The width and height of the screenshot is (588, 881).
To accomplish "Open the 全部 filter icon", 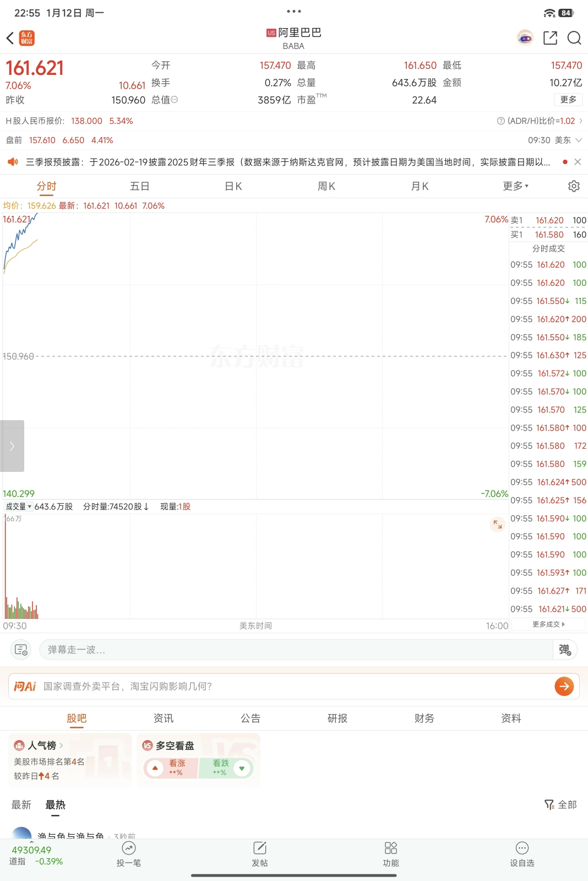I will (549, 805).
